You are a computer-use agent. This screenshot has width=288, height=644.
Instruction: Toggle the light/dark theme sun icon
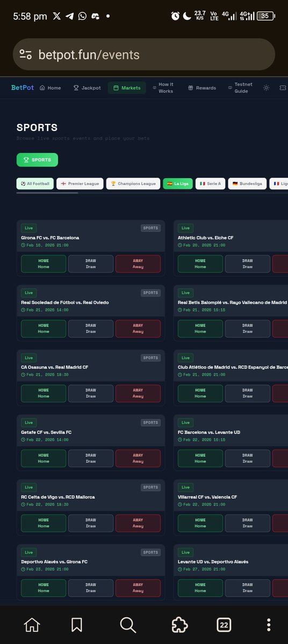266,87
